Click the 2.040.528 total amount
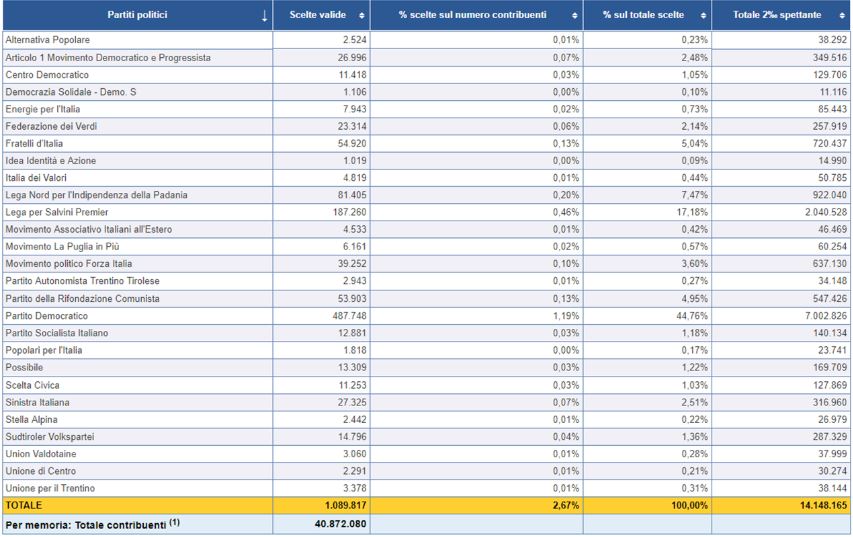 click(x=826, y=212)
